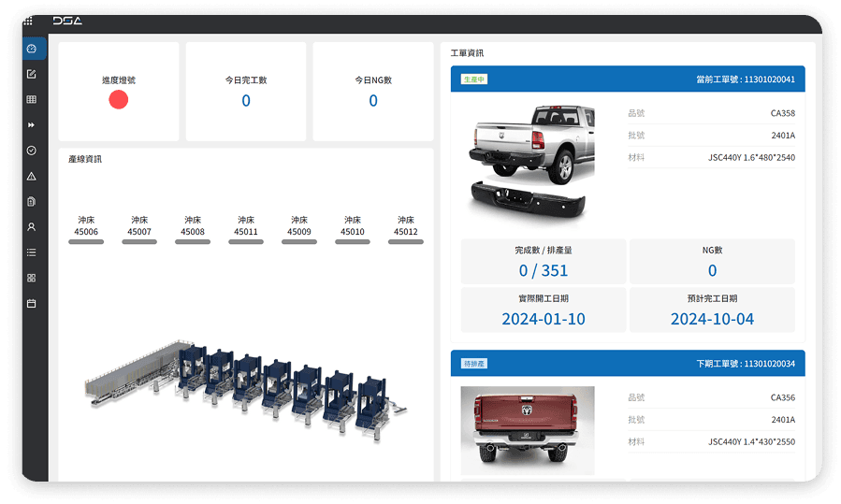Select press machine 沖床 45010
841x504 pixels.
[x=353, y=229]
